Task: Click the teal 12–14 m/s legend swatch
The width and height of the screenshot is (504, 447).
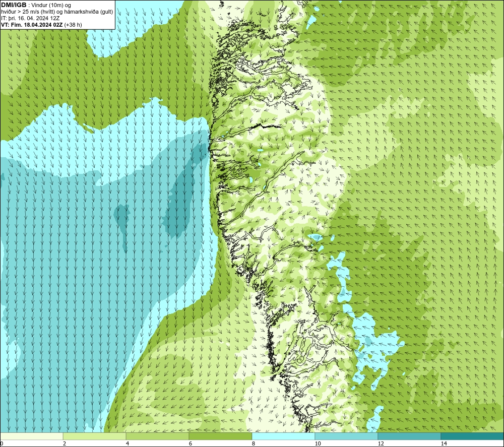Action: point(409,436)
